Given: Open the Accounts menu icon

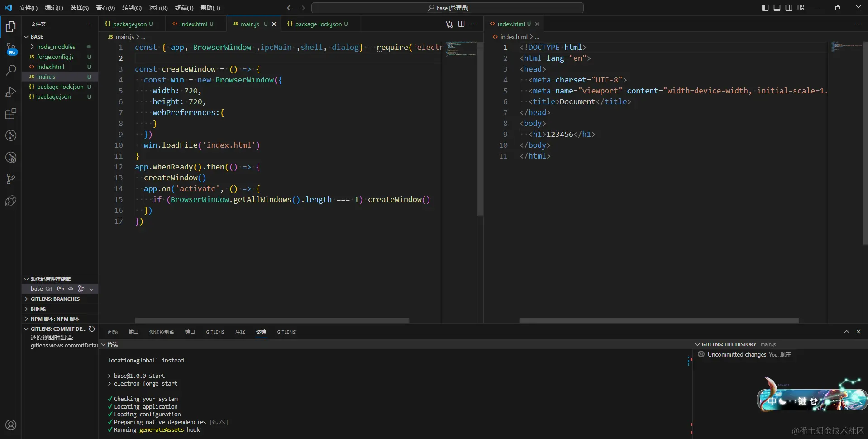Looking at the screenshot, I should 11,425.
